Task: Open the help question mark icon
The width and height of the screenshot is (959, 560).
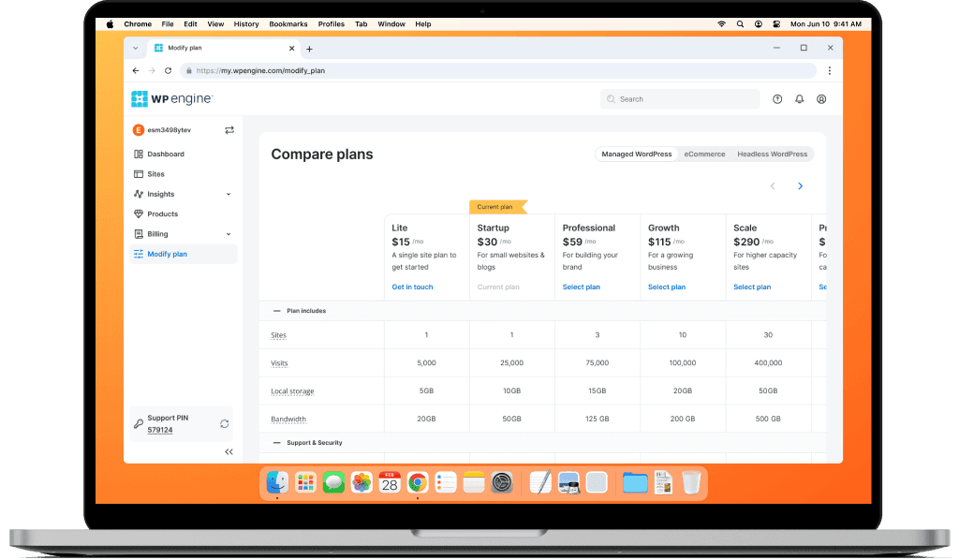Action: [x=777, y=99]
